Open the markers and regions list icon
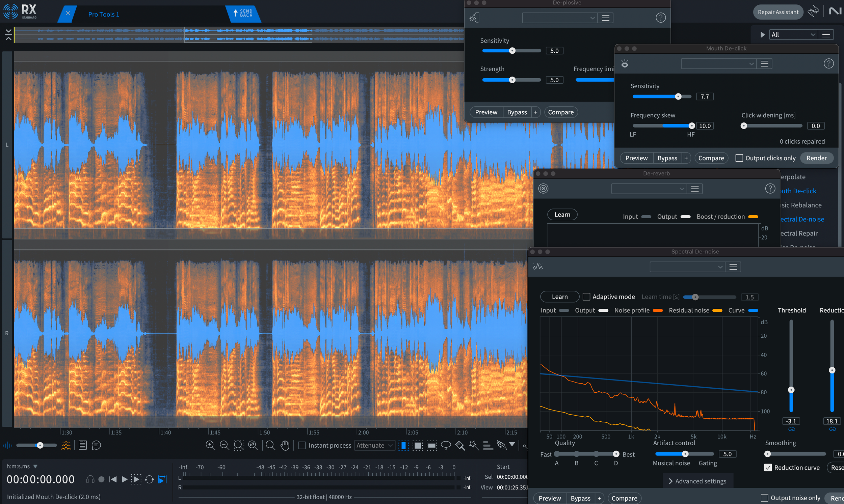The width and height of the screenshot is (844, 504). (x=83, y=445)
